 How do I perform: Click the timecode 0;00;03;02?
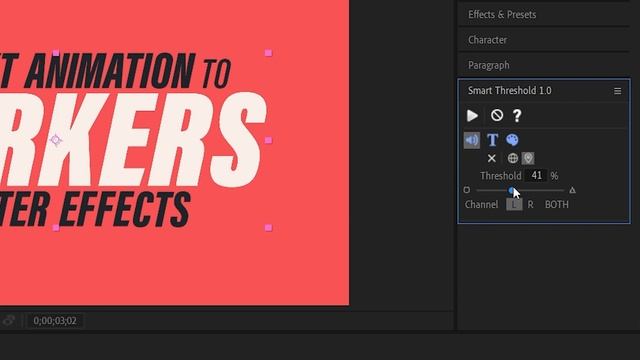coord(55,321)
